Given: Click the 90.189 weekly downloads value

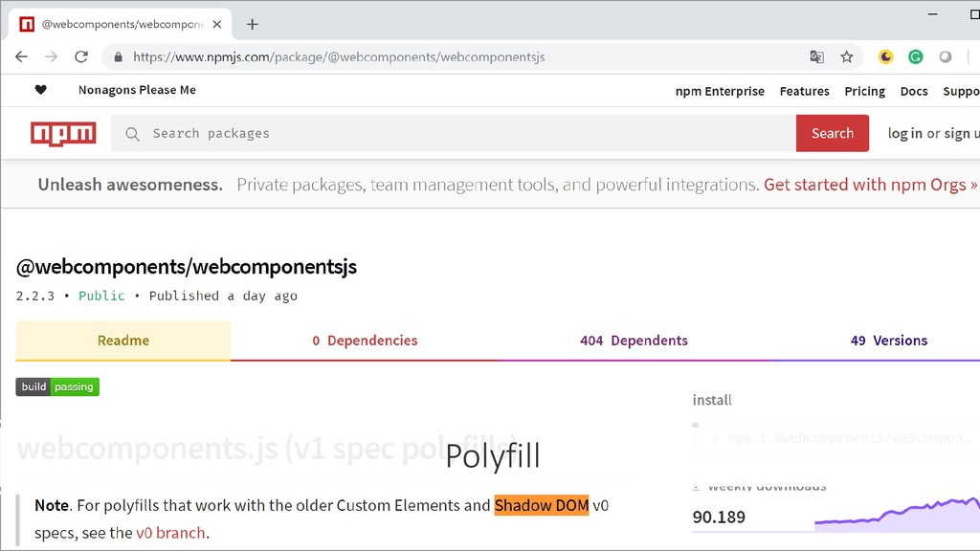Looking at the screenshot, I should pyautogui.click(x=719, y=518).
